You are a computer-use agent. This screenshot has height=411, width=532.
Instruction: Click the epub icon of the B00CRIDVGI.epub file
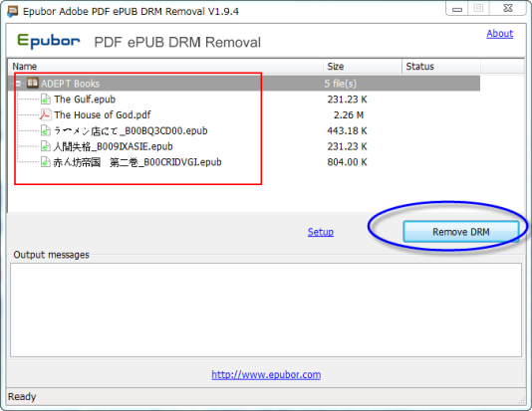coord(46,162)
